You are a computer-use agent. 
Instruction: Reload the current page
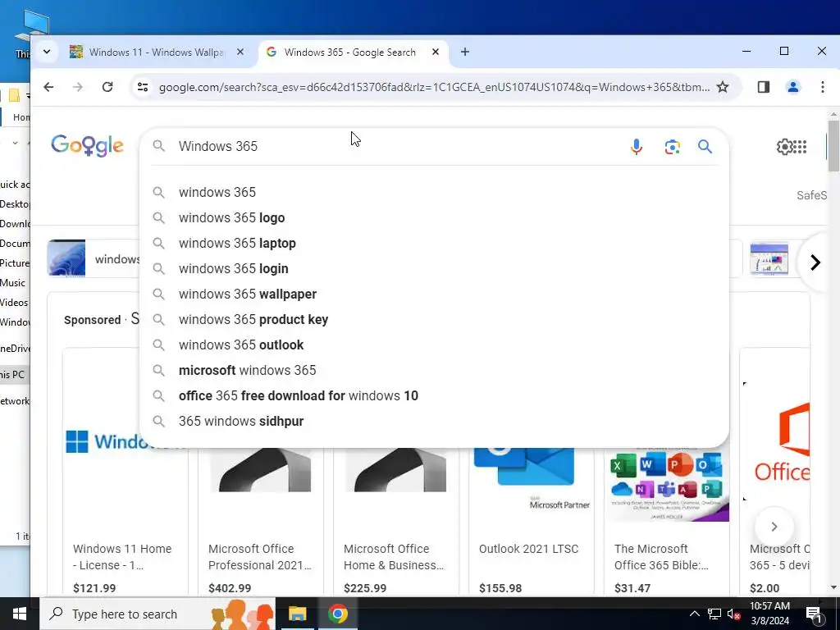tap(107, 87)
